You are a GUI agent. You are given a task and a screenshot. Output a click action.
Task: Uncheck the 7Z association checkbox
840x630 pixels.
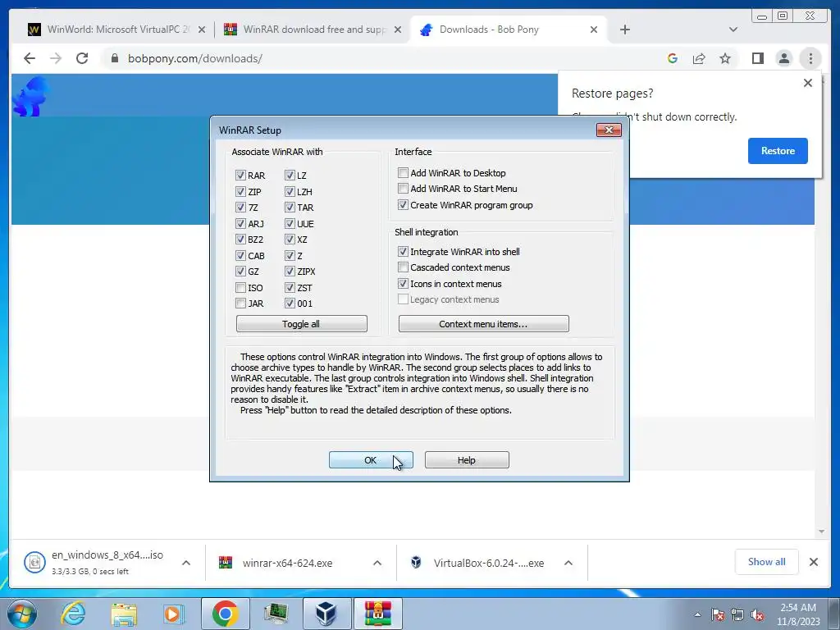tap(240, 208)
